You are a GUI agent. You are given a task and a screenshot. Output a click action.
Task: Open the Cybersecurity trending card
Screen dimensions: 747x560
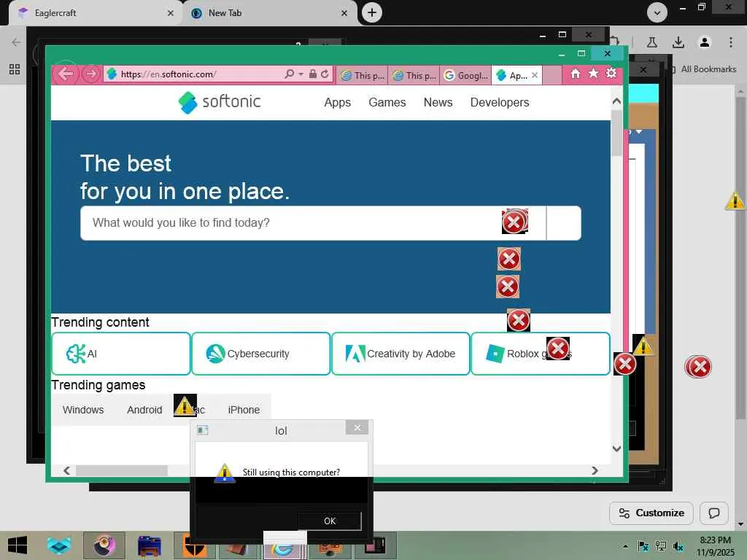(x=260, y=354)
